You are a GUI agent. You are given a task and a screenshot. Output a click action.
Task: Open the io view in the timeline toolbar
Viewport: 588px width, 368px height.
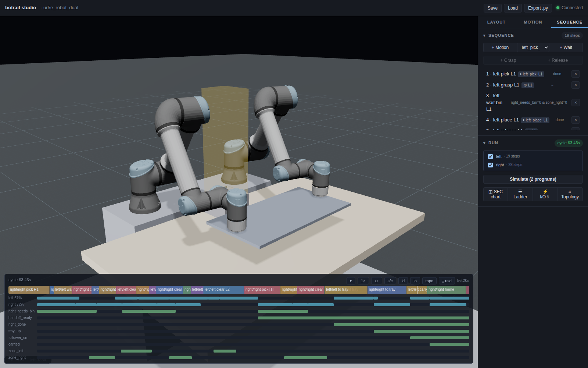(x=415, y=281)
